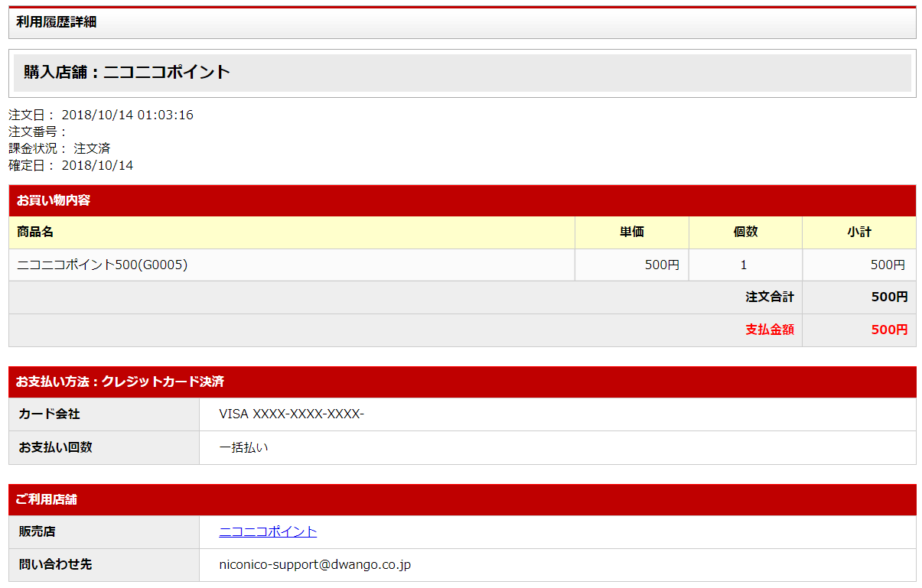
Task: Click the red 支払金額 label
Action: [770, 330]
